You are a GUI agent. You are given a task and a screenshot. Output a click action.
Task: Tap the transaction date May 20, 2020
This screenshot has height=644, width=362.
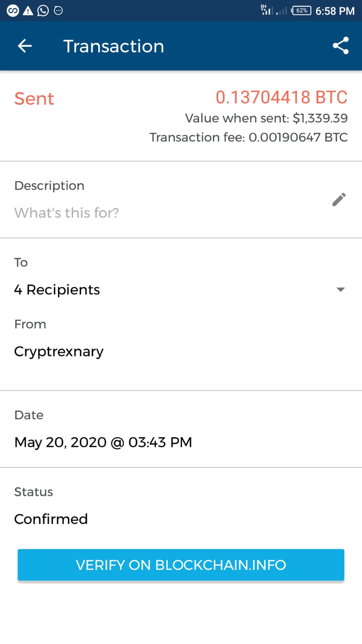(103, 442)
